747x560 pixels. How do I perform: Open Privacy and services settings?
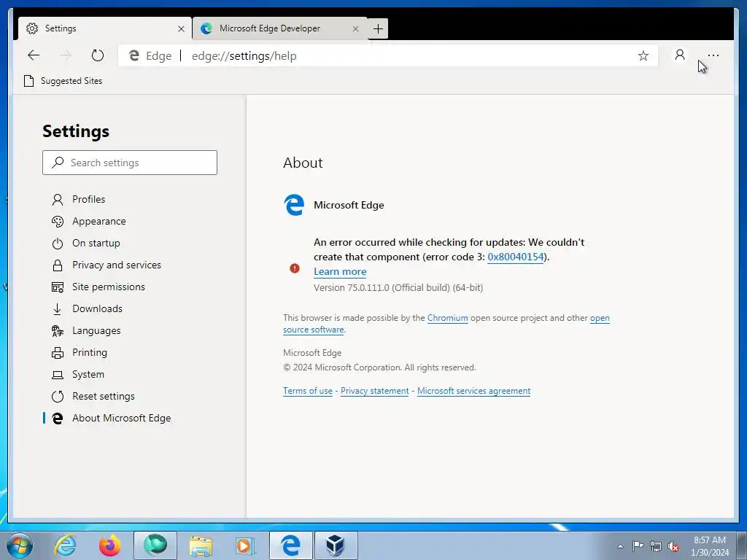pos(117,265)
